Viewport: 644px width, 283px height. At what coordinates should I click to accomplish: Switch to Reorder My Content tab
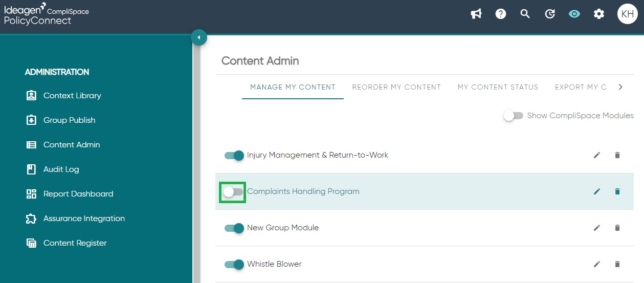point(396,87)
